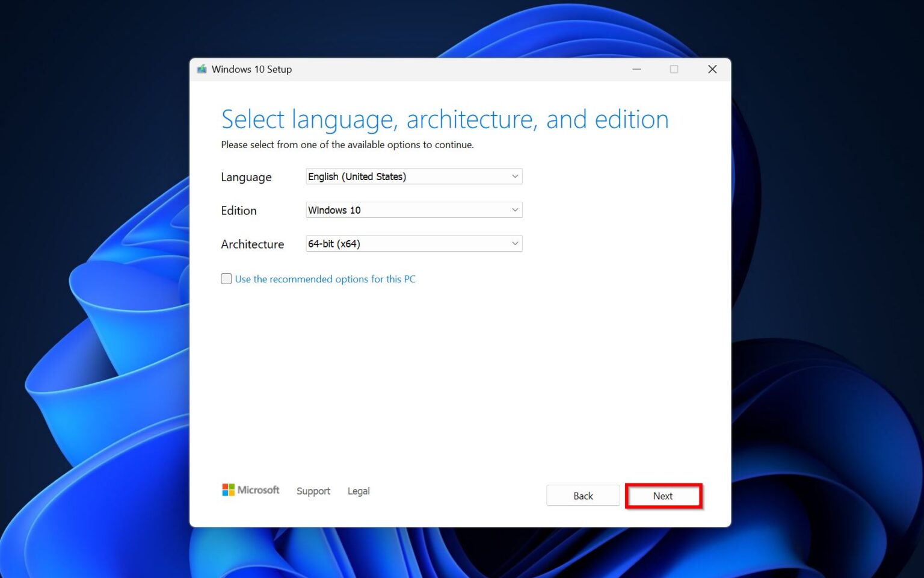
Task: Click the Next button
Action: click(663, 496)
